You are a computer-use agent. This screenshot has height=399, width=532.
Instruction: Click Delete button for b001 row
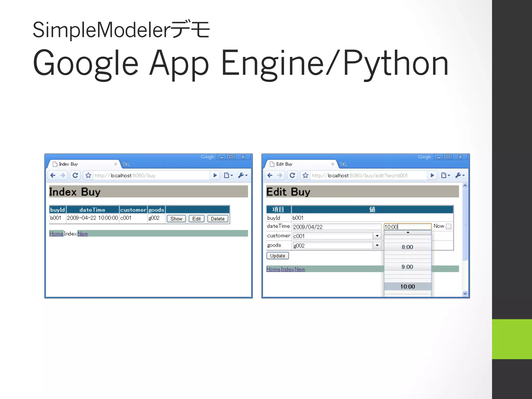pyautogui.click(x=218, y=219)
